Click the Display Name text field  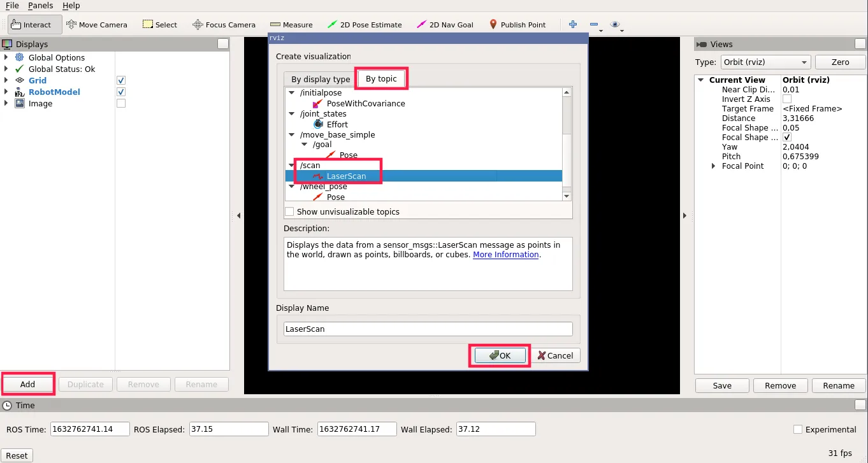coord(428,329)
